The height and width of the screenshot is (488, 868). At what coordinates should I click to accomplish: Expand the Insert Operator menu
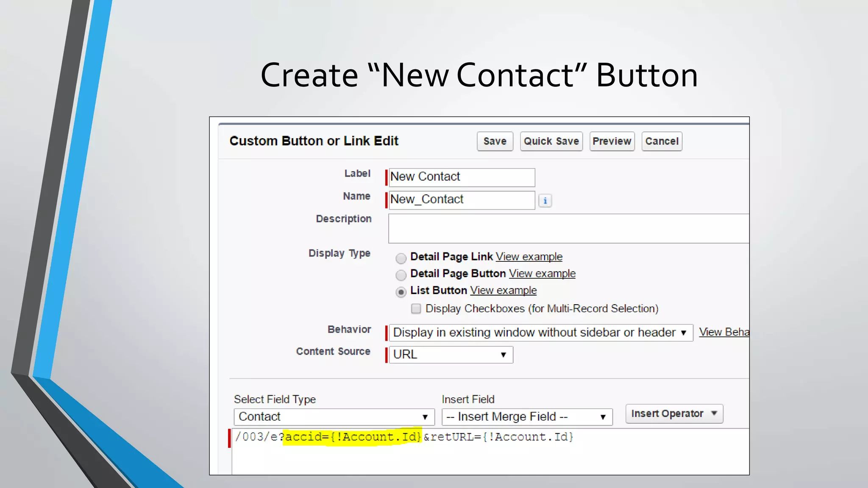(x=674, y=413)
